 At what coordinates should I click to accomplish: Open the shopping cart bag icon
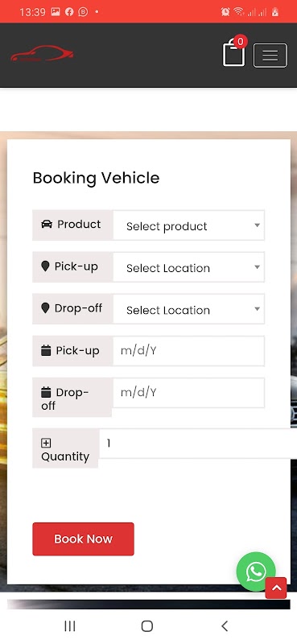pos(233,53)
